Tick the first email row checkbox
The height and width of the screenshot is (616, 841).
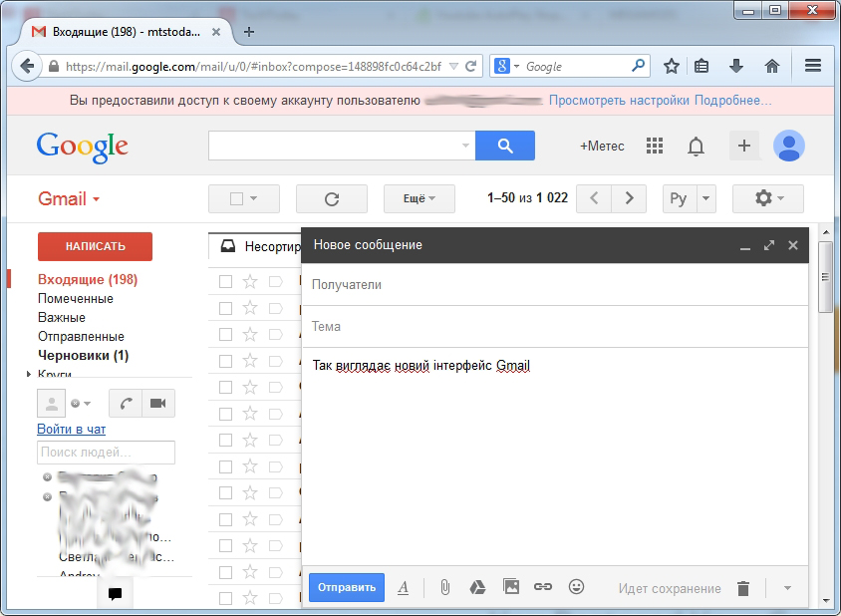(225, 282)
